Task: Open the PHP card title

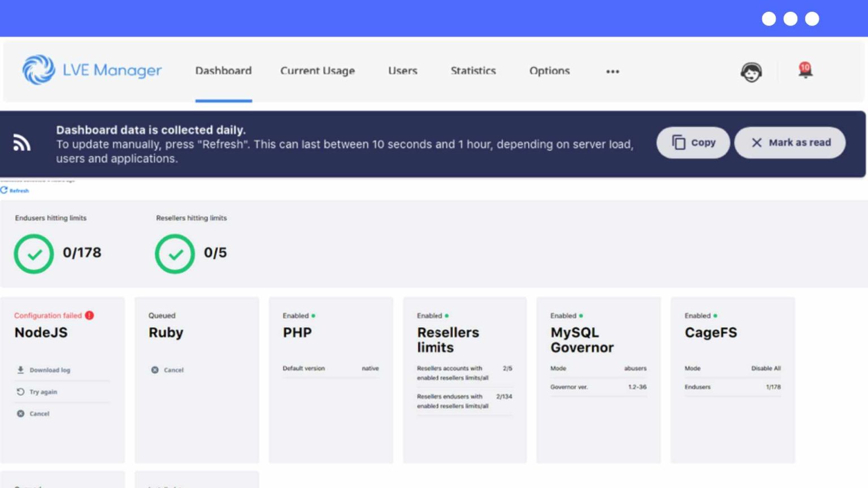Action: 297,332
